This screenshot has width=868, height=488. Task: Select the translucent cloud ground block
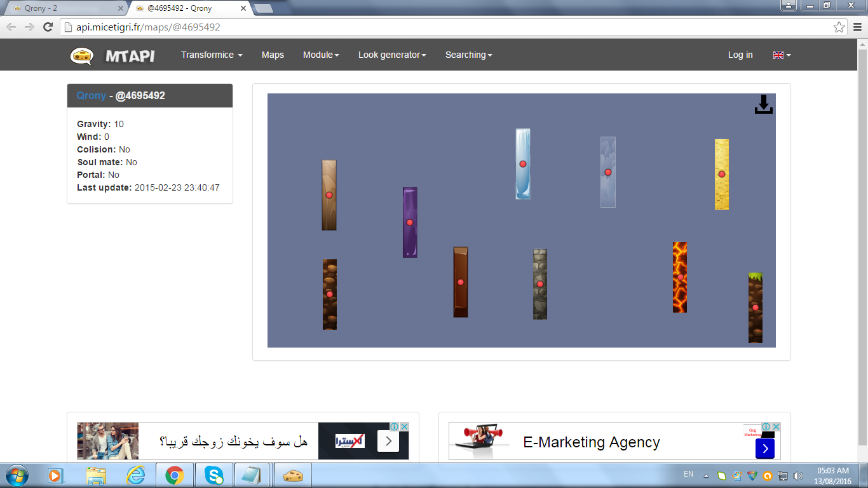click(608, 172)
